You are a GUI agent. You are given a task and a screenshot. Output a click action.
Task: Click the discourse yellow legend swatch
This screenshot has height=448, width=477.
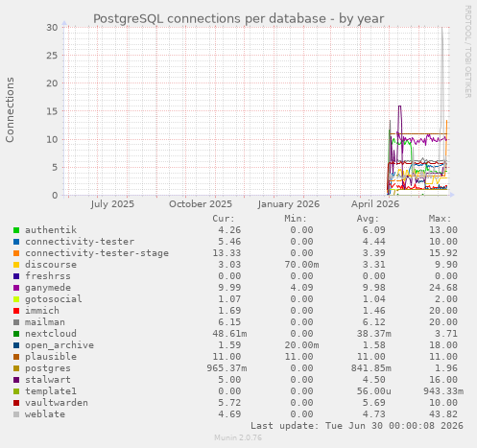pyautogui.click(x=16, y=265)
